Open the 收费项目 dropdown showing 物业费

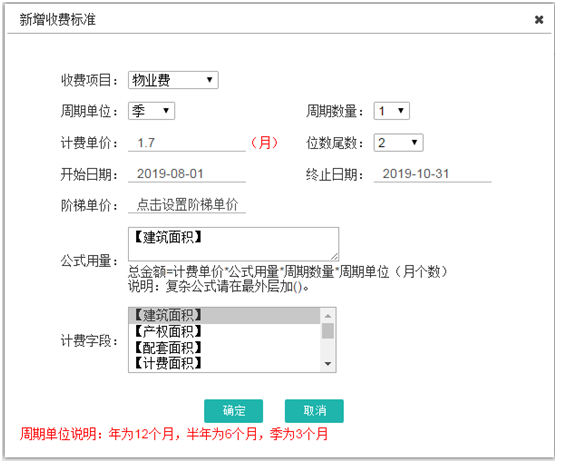pyautogui.click(x=173, y=80)
